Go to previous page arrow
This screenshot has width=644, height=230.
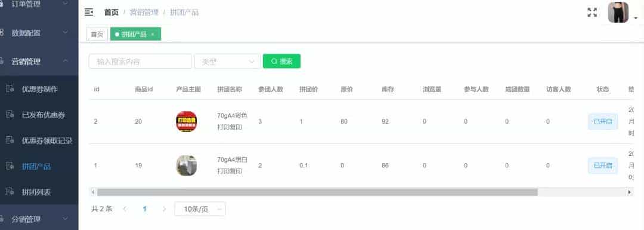click(125, 209)
